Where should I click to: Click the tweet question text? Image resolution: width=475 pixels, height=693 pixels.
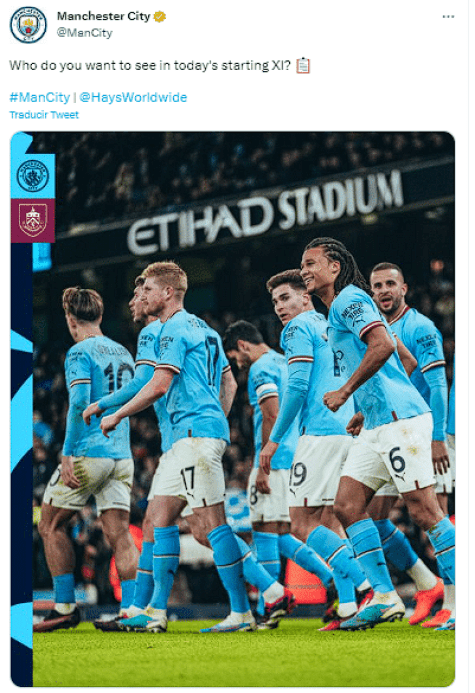(150, 66)
